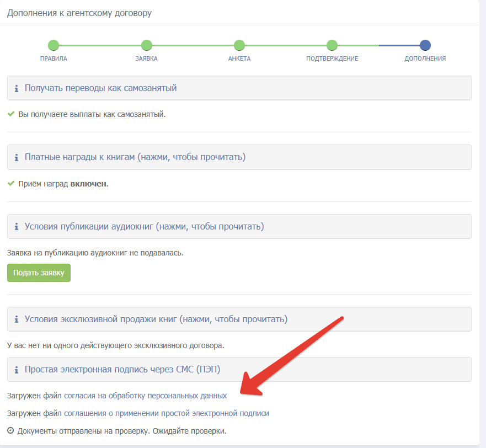The height and width of the screenshot is (448, 486).
Task: Open 'соглашения о применении простой электронной подписи' link
Action: pos(167,414)
